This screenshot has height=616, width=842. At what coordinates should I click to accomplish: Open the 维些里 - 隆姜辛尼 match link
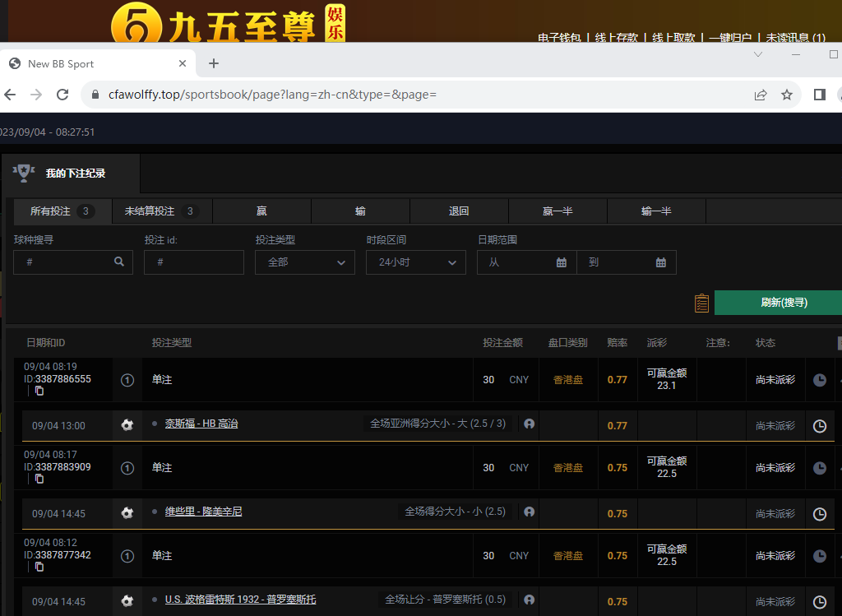[x=203, y=512]
